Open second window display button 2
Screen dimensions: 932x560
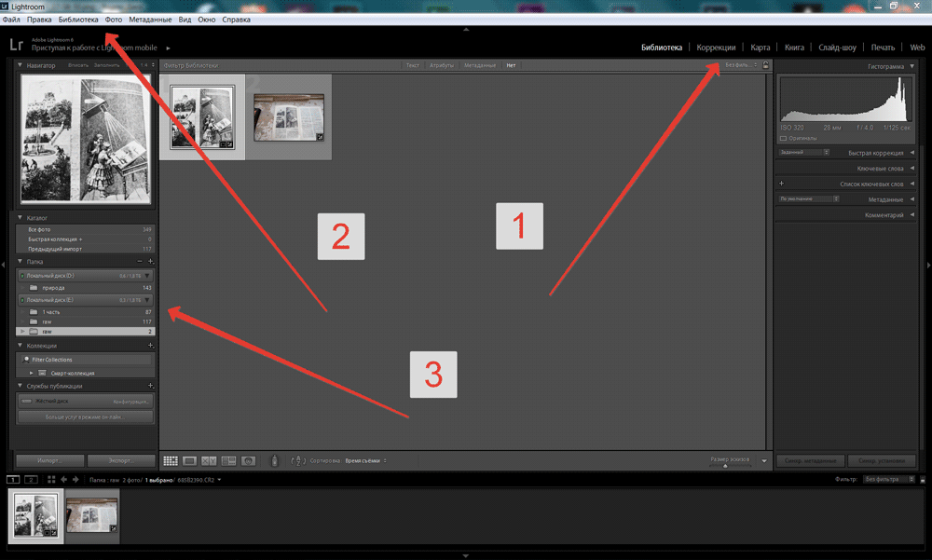point(31,479)
